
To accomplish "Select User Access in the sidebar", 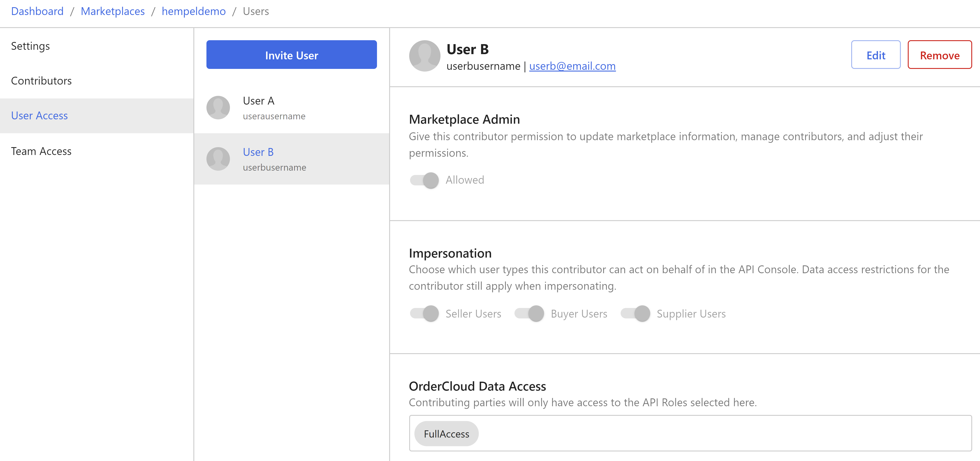I will pos(97,116).
